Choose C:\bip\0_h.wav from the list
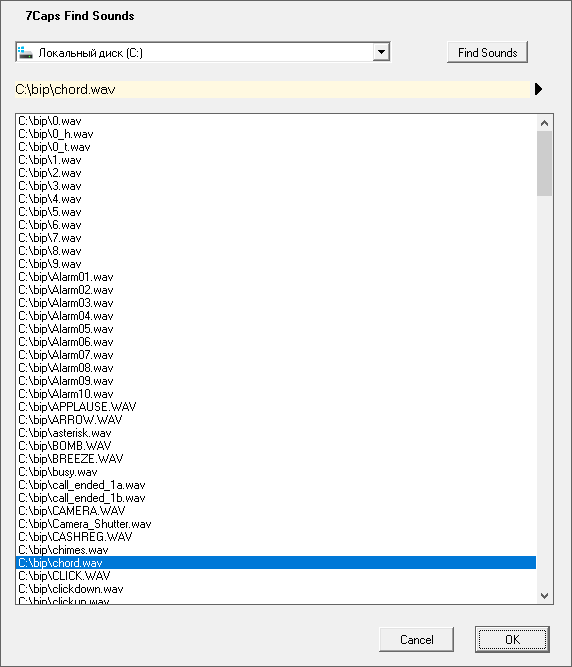 276,134
